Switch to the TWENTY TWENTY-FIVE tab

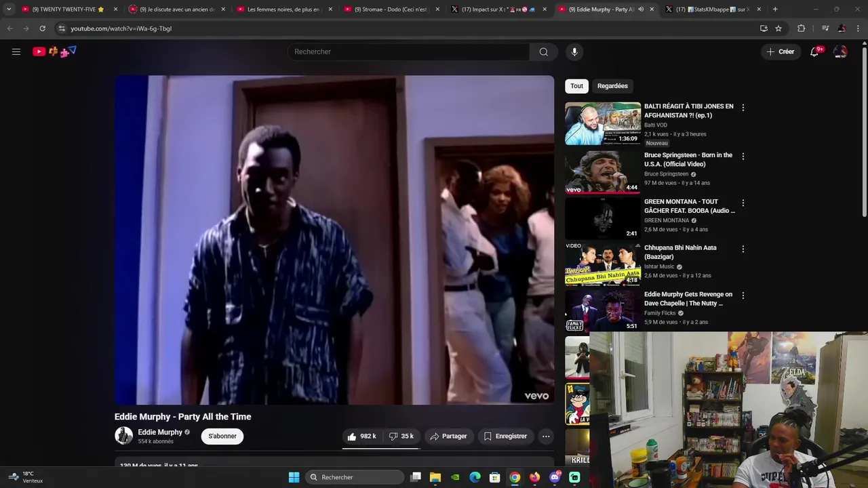coord(68,9)
